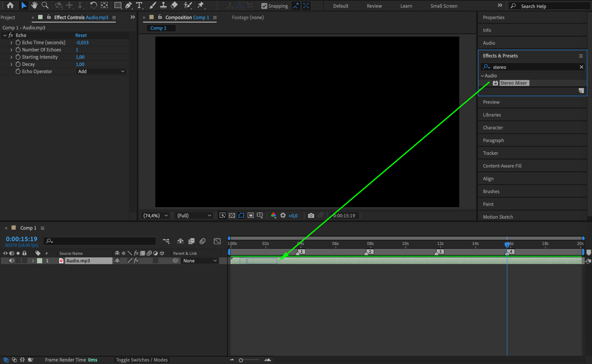Clear the stereo effects search field

tap(581, 67)
